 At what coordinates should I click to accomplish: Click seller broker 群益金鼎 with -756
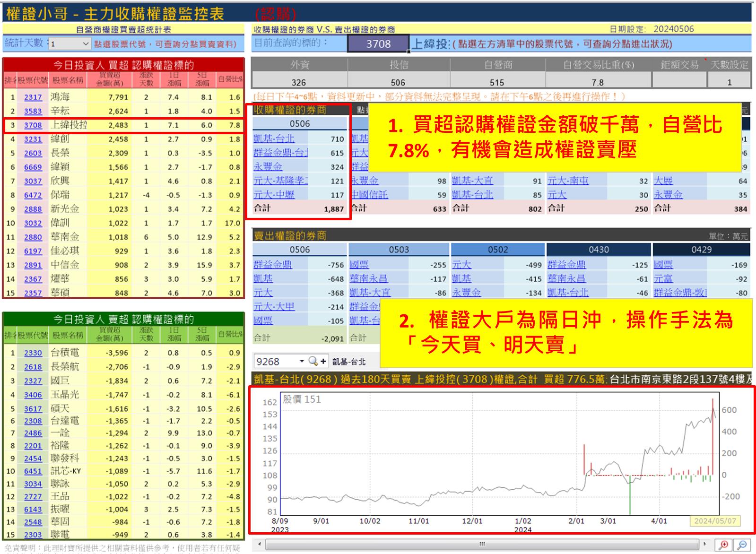coord(273,265)
